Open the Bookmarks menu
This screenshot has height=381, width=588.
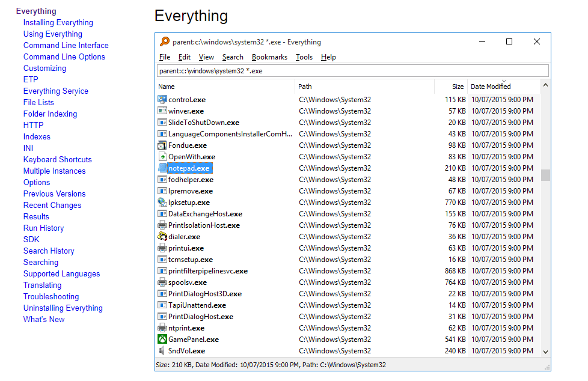[269, 57]
